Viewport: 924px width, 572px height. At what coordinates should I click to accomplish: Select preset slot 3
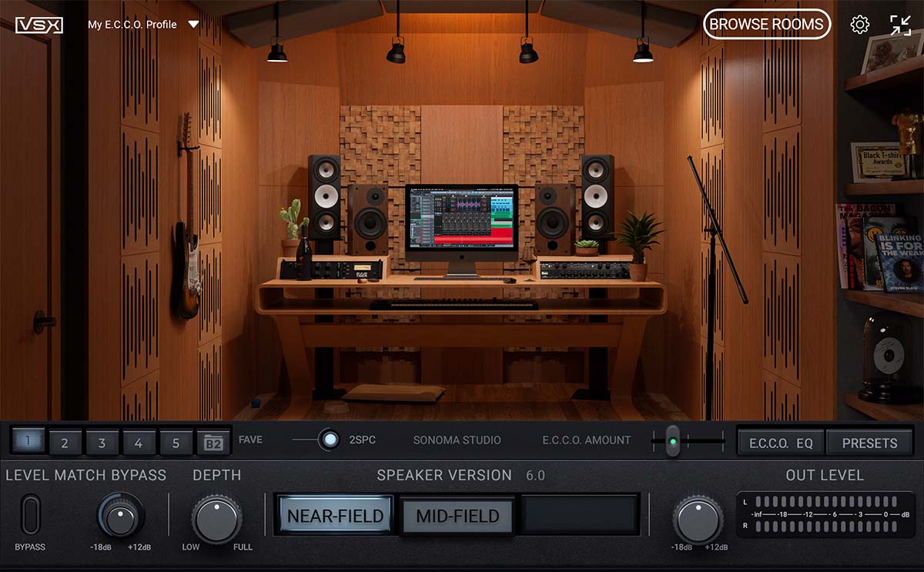tap(102, 442)
